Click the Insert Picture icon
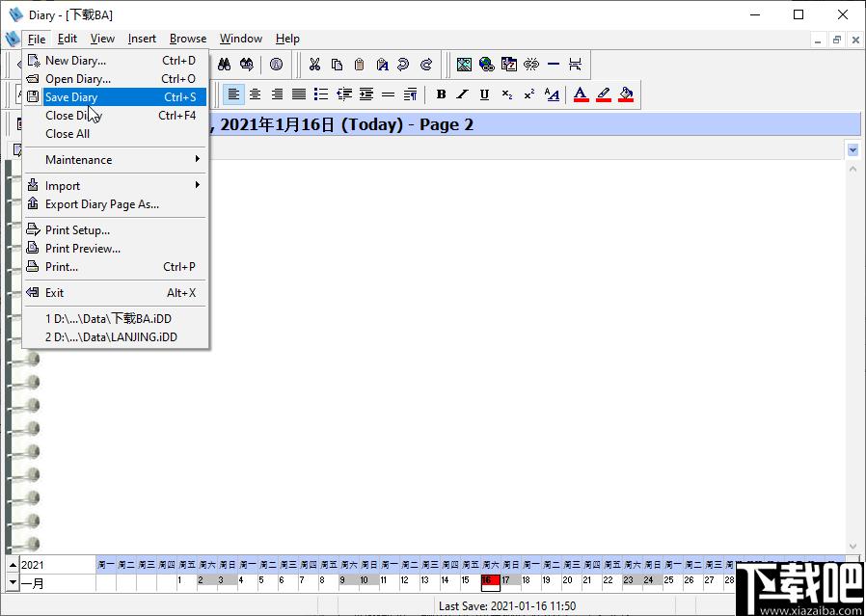The width and height of the screenshot is (866, 616). tap(464, 65)
